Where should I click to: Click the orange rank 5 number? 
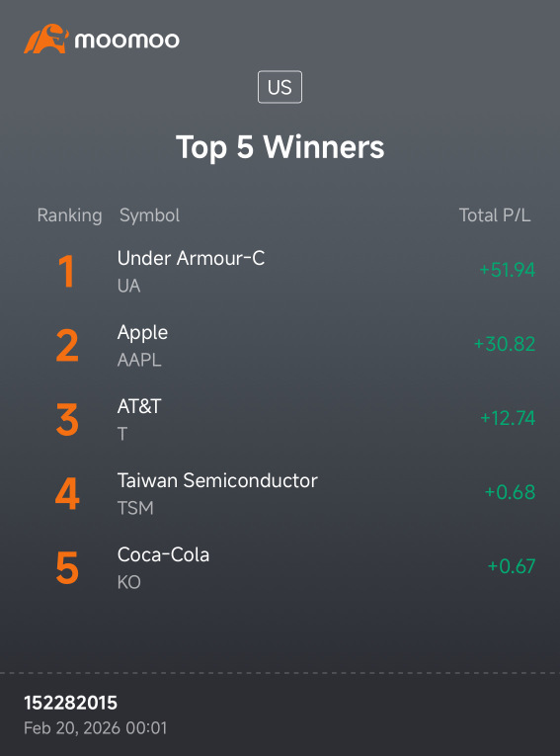pyautogui.click(x=67, y=567)
